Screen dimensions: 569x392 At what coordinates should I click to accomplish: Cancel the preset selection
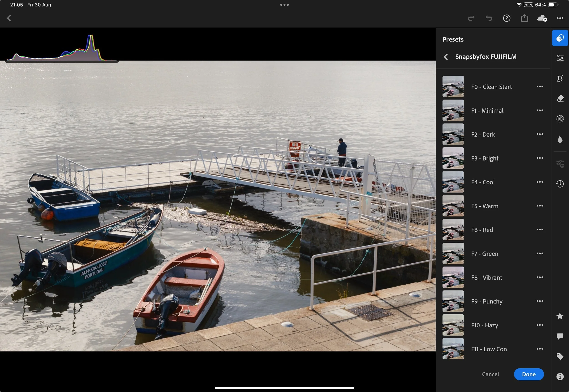[x=490, y=374]
